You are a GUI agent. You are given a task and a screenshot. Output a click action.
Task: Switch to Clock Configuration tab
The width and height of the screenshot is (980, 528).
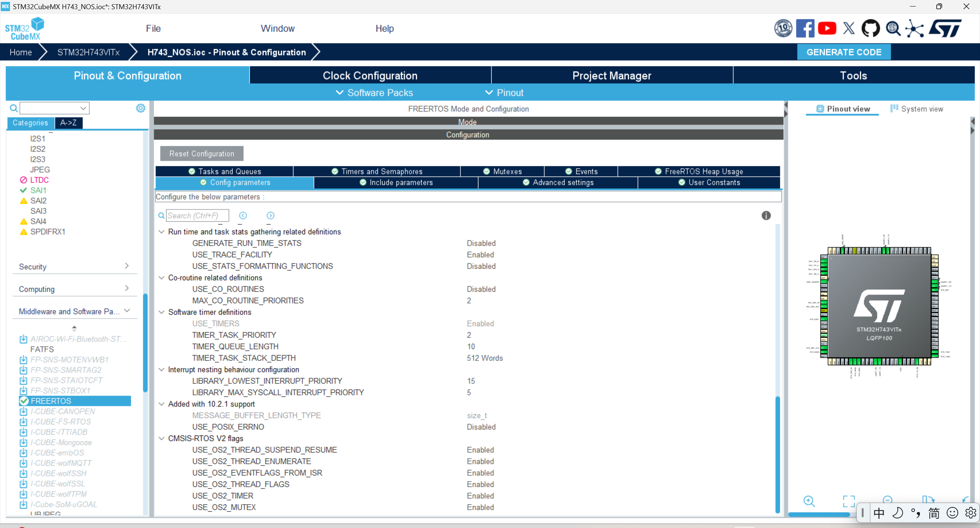point(370,75)
